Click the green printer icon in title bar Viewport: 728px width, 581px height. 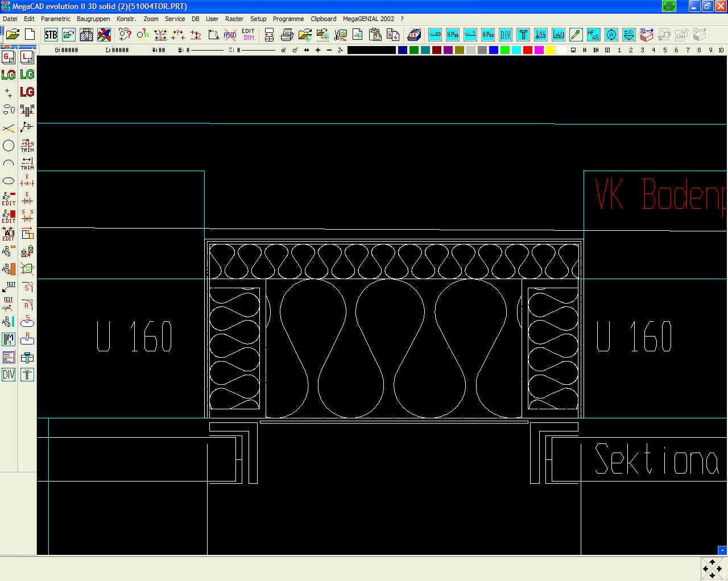click(x=669, y=6)
